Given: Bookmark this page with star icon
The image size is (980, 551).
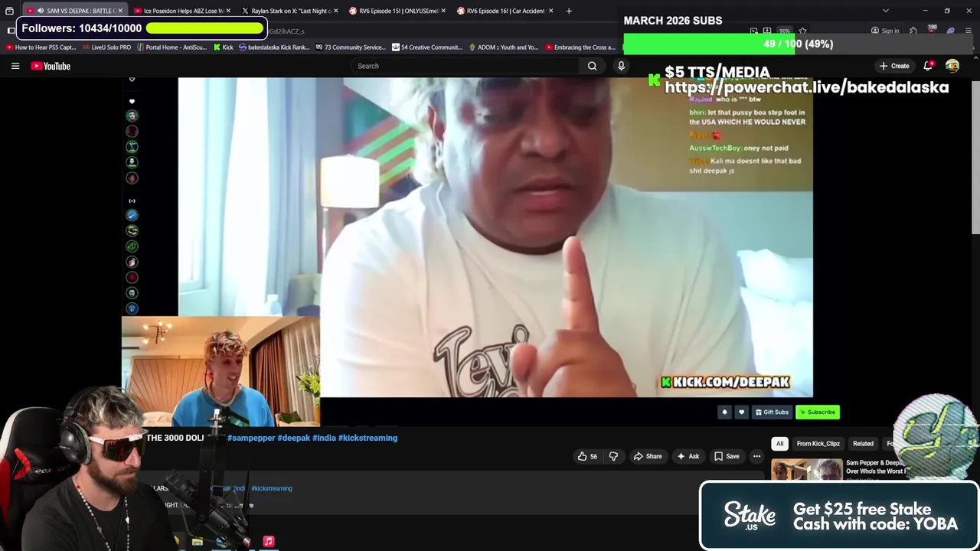Looking at the screenshot, I should click(x=802, y=31).
